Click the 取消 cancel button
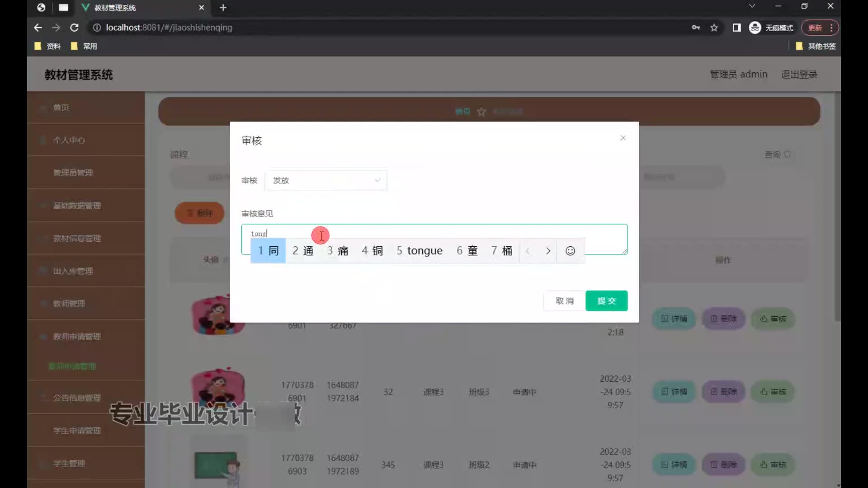Viewport: 868px width, 488px height. coord(565,301)
